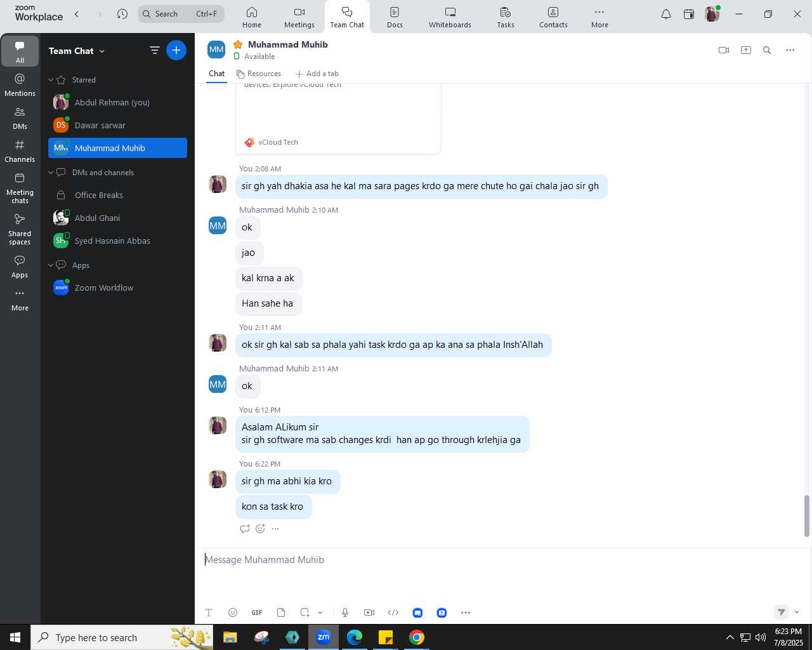Click the screenshot capture icon

[305, 613]
